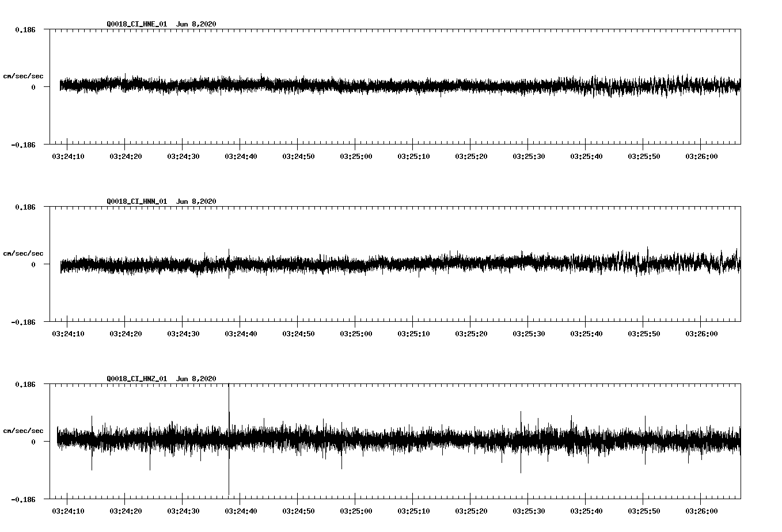The image size is (782, 532).
Task: Click the tallest full-scale spike in HNZ trace
Action: [229, 439]
